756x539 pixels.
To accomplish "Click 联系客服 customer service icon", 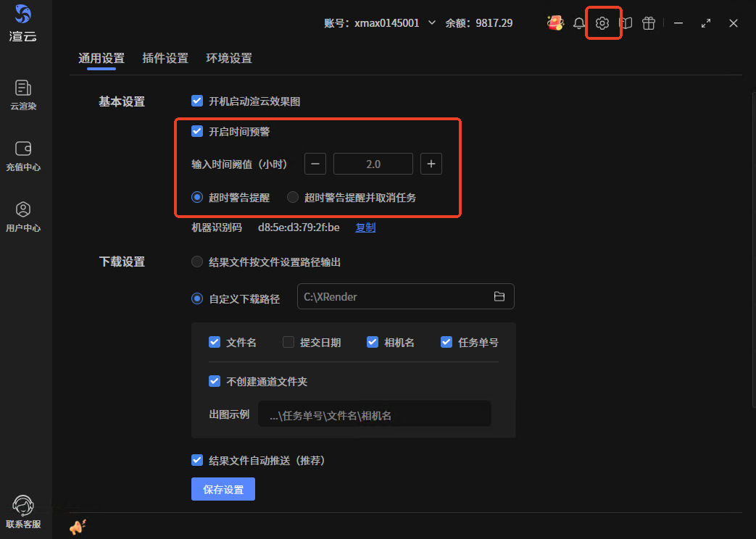I will (23, 511).
